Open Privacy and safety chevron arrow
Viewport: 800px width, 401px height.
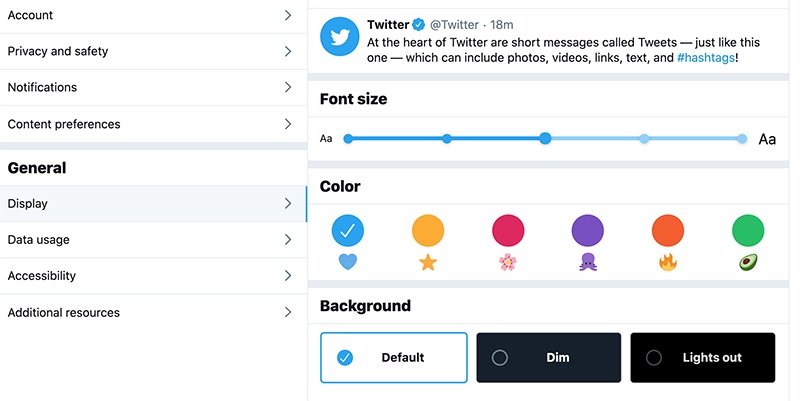(287, 51)
